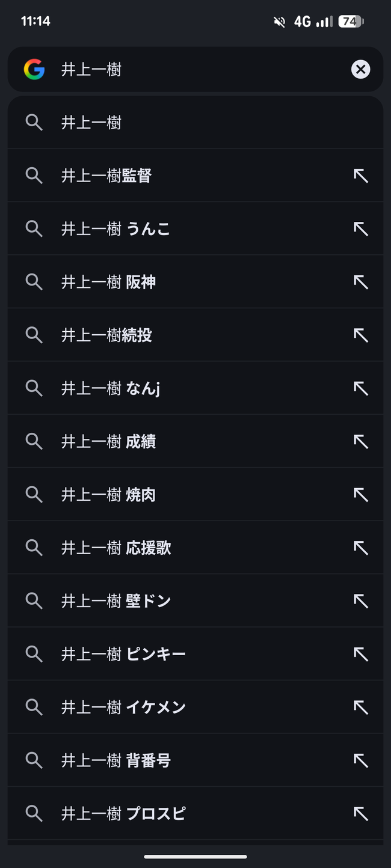Choose 井上一樹 焼肉 from suggestions
The width and height of the screenshot is (391, 868).
pyautogui.click(x=195, y=495)
